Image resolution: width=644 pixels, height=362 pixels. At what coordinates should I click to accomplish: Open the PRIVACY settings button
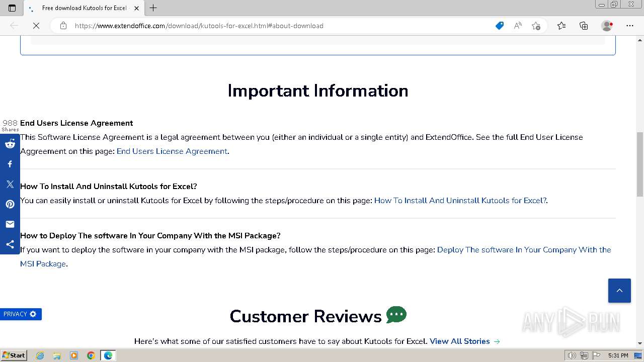[21, 314]
